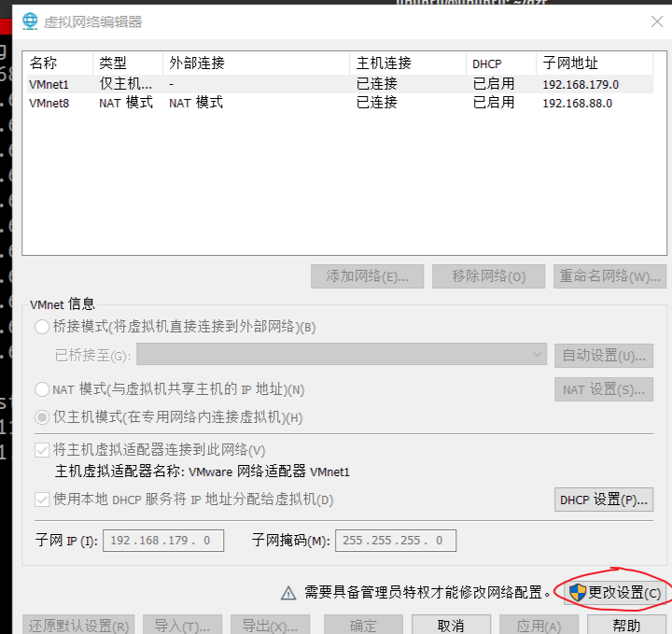This screenshot has height=634, width=672.
Task: Click 添加网络(E) button
Action: [368, 276]
